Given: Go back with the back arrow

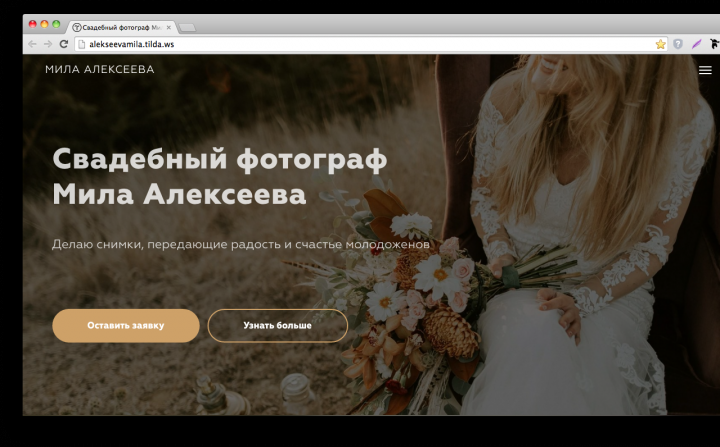Looking at the screenshot, I should 32,44.
